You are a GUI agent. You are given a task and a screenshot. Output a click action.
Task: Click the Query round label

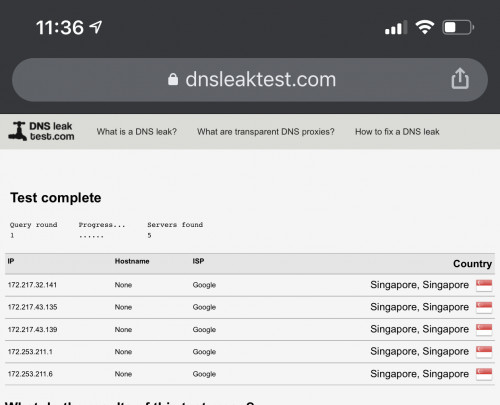tap(33, 225)
